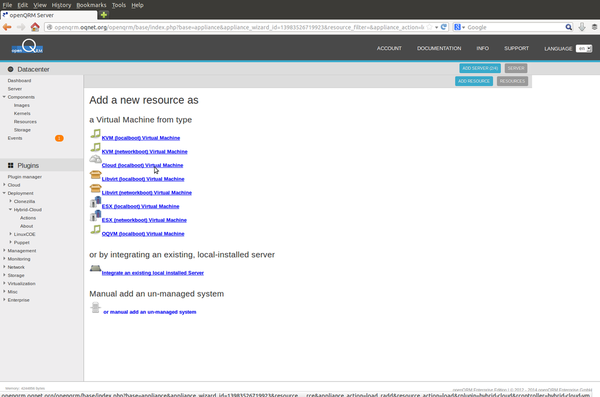Click the openQRM logo in the header

[27, 47]
